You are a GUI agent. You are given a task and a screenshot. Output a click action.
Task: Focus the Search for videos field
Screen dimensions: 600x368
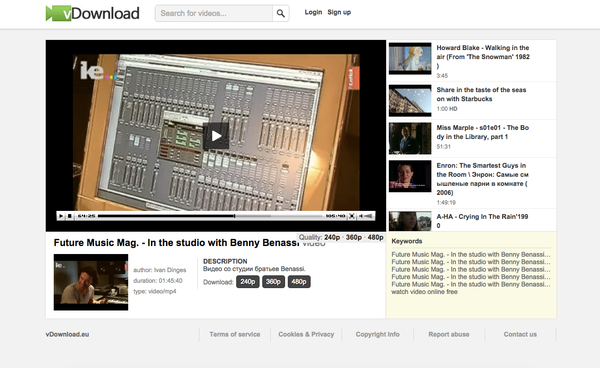[214, 13]
